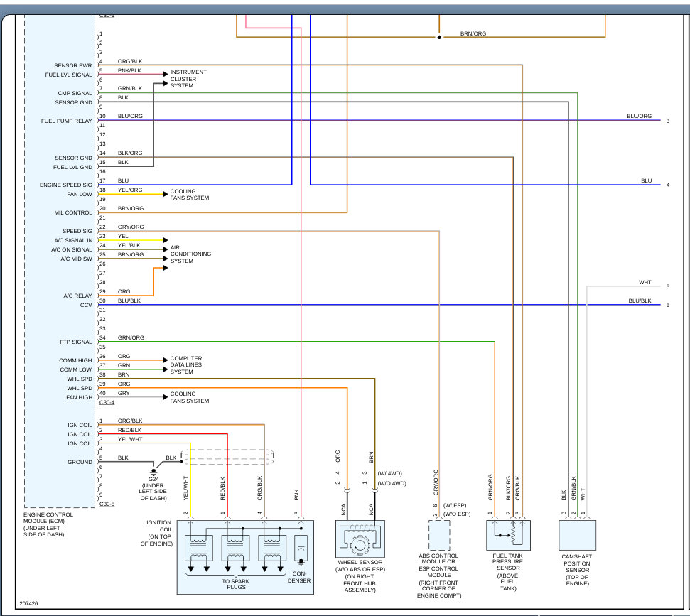
Task: Click the CCV pin label
Action: click(x=86, y=305)
